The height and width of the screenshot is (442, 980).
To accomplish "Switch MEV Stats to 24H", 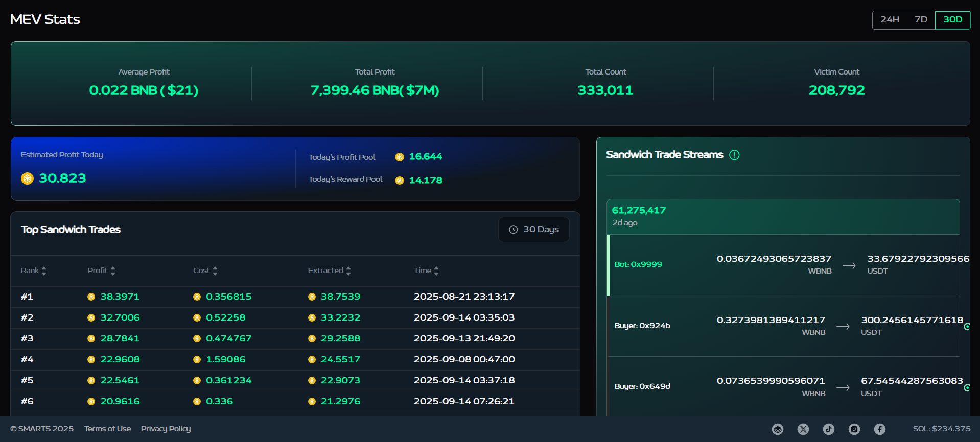I will coord(890,20).
